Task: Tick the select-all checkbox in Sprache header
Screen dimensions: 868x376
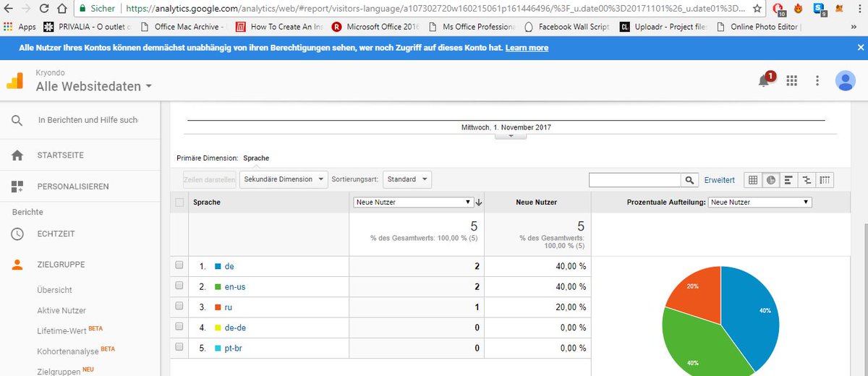Action: tap(179, 202)
